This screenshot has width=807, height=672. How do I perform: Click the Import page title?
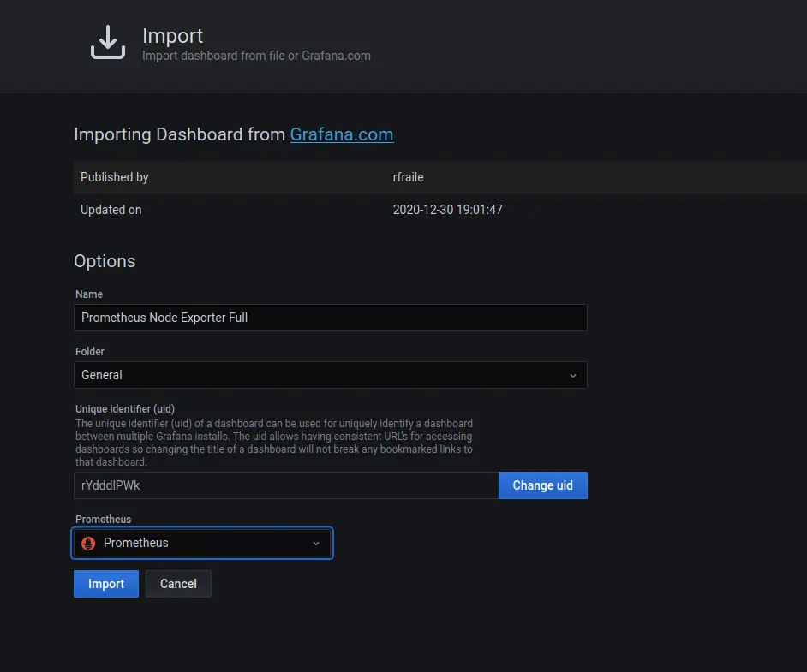(172, 35)
